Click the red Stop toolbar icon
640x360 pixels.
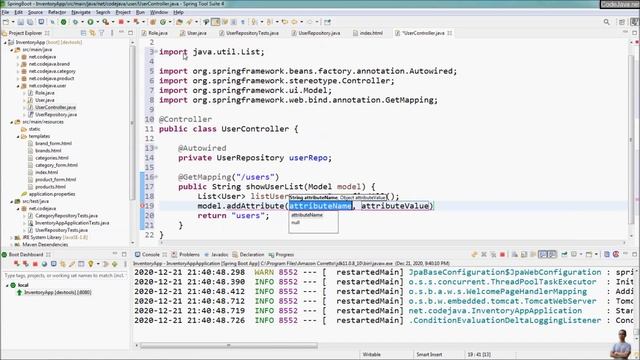(121, 22)
